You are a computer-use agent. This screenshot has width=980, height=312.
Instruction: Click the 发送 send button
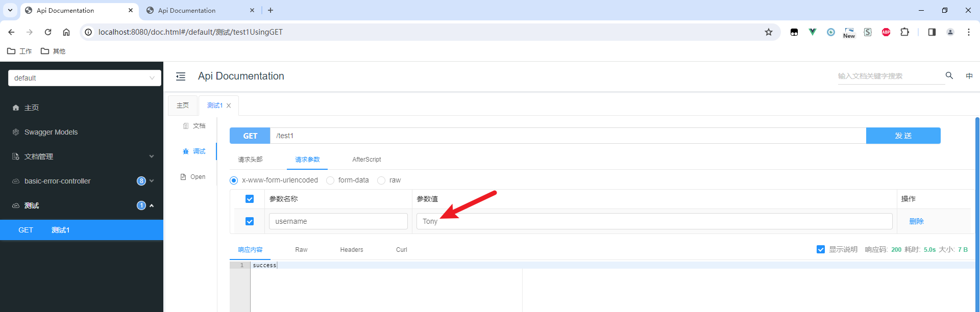[903, 136]
